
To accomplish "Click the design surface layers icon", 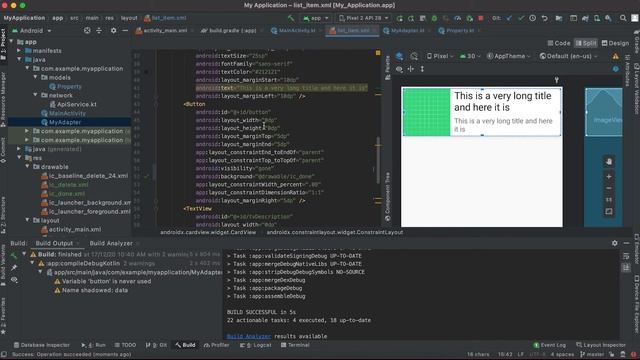I will [x=400, y=56].
